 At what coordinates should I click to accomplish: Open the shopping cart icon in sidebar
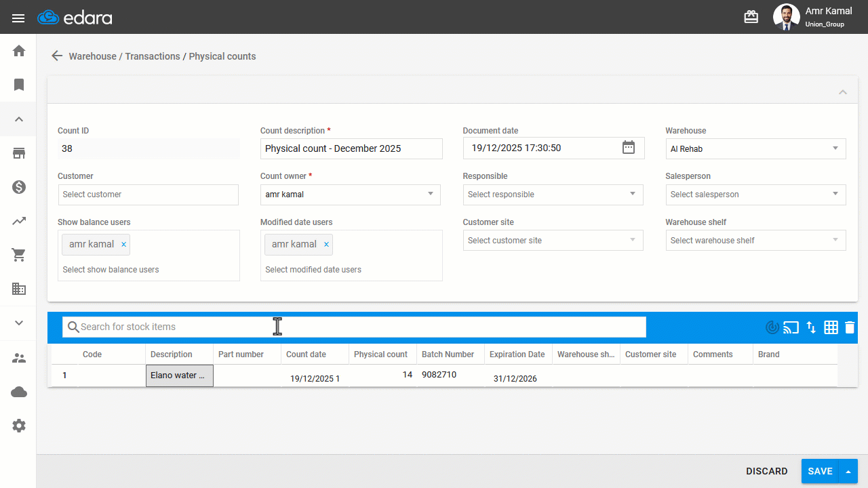click(x=19, y=255)
